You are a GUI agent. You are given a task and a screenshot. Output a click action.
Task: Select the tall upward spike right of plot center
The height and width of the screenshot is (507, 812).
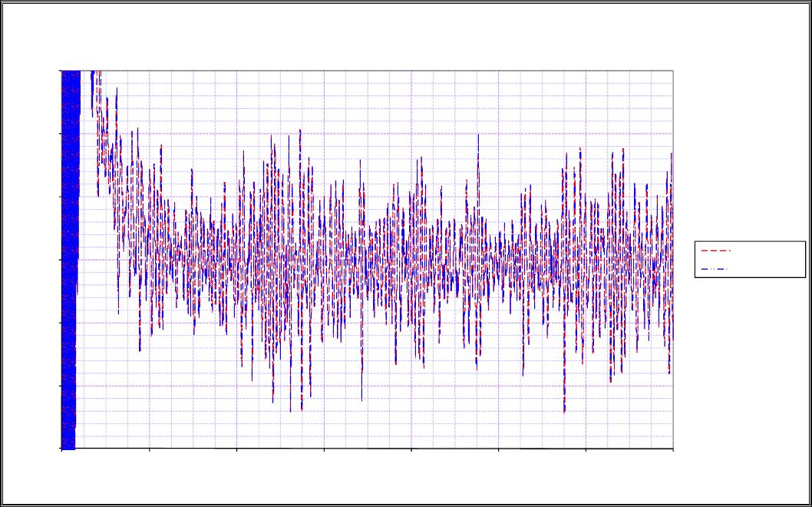point(478,135)
